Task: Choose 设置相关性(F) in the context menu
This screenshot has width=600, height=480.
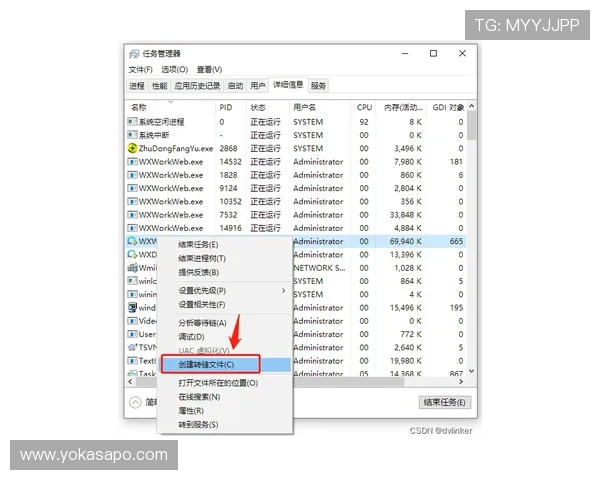Action: pyautogui.click(x=225, y=305)
